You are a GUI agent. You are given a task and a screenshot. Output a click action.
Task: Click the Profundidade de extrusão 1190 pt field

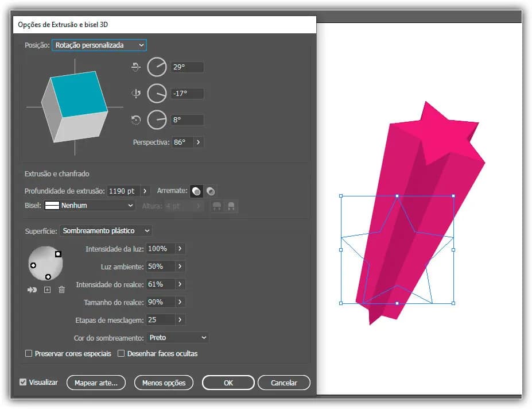tap(123, 191)
